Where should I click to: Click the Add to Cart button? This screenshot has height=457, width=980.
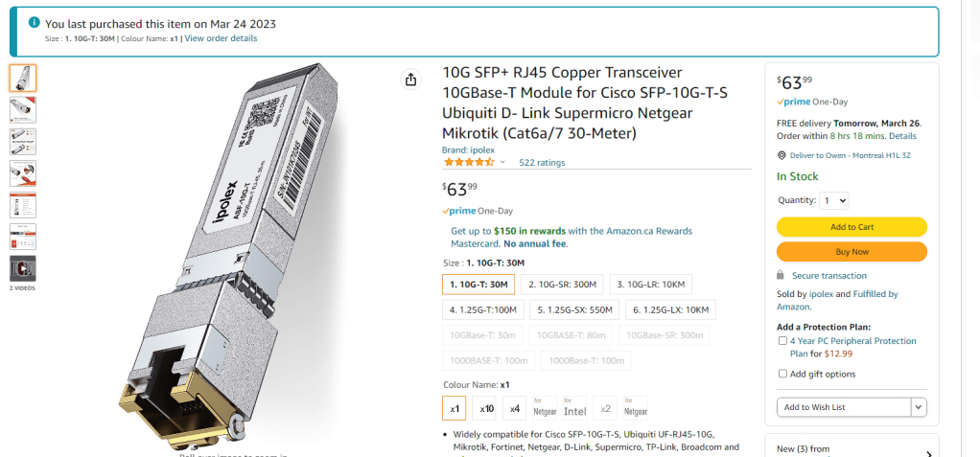pyautogui.click(x=852, y=227)
